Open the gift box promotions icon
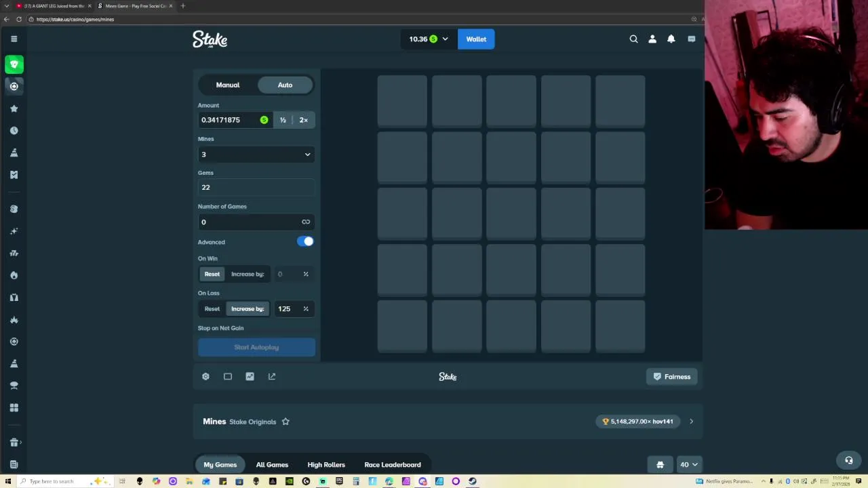The height and width of the screenshot is (488, 868). point(14,442)
